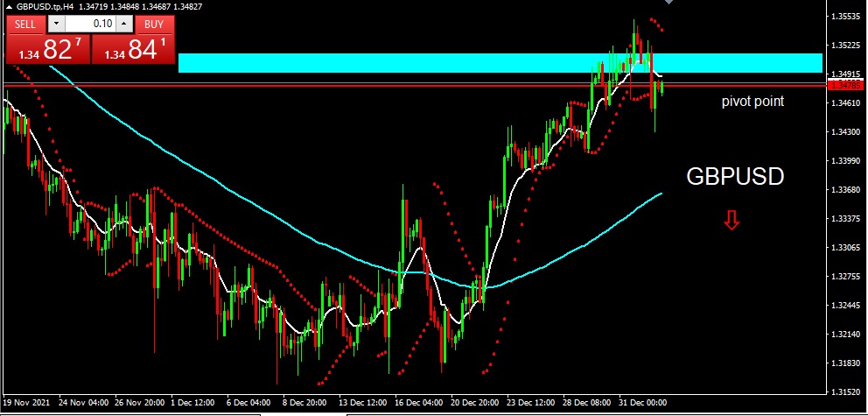The height and width of the screenshot is (416, 868).
Task: Click the 1.34915 price axis label
Action: coord(845,74)
